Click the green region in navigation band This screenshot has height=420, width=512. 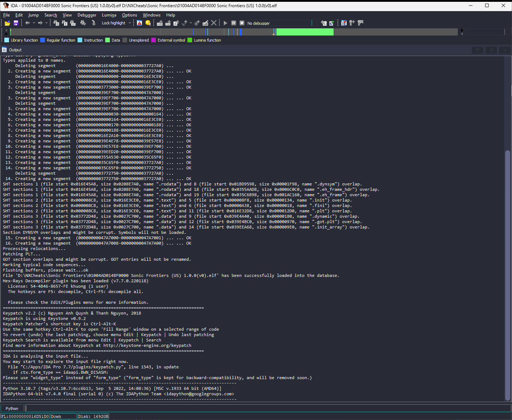pos(305,32)
